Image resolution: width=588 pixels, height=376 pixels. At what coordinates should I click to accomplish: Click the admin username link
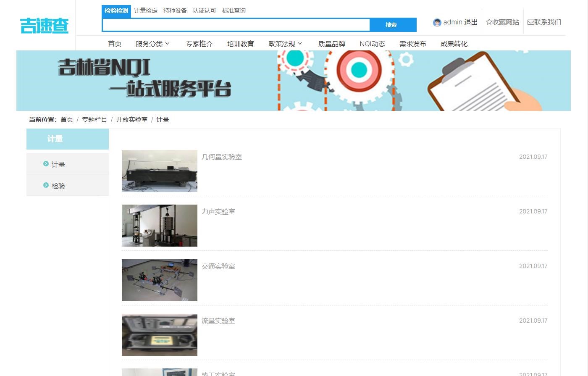453,22
